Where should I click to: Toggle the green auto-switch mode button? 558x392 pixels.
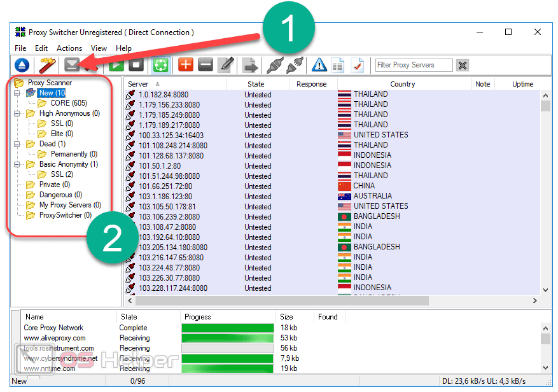point(160,65)
